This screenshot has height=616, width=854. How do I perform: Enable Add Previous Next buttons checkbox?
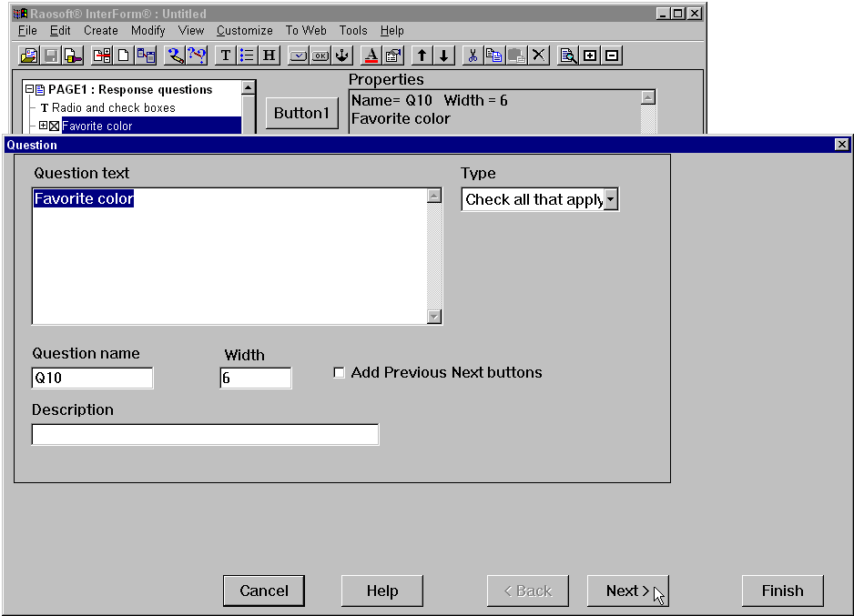tap(340, 373)
